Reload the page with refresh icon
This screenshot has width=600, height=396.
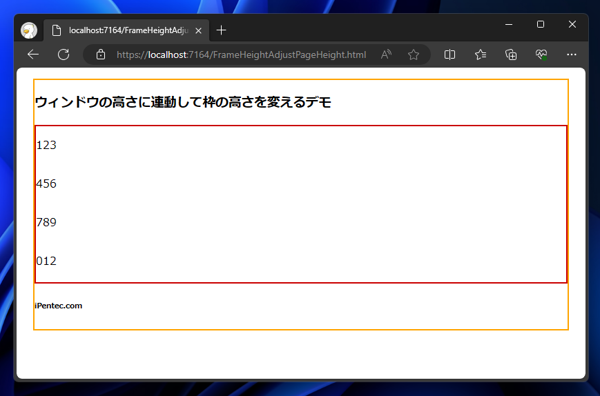tap(64, 55)
